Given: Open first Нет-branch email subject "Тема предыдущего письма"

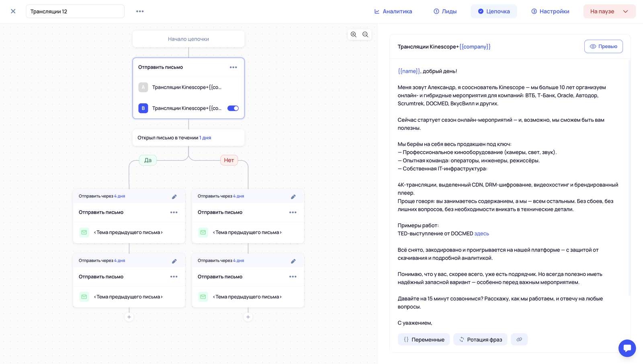Looking at the screenshot, I should (x=247, y=232).
